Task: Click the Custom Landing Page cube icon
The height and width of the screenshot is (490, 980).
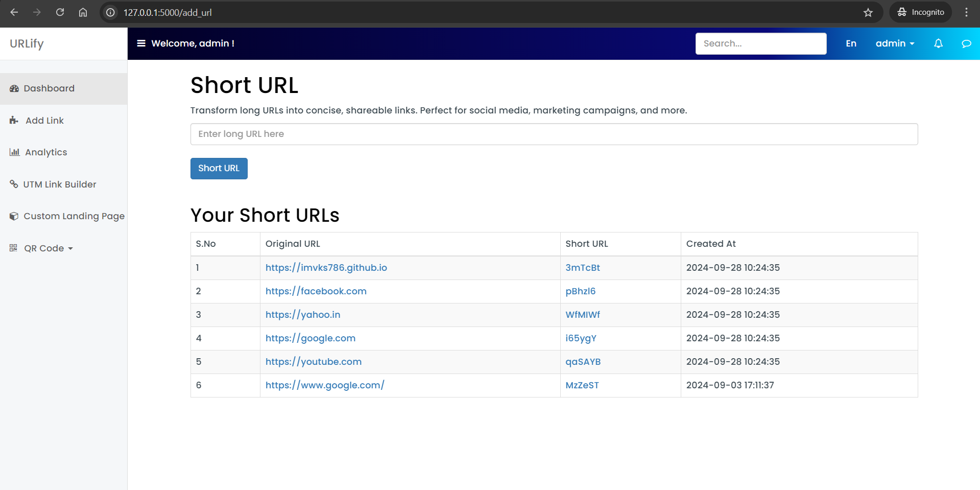Action: (14, 216)
